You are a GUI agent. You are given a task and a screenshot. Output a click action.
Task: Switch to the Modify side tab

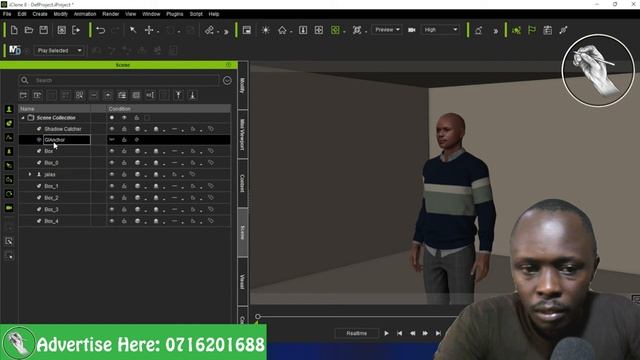pyautogui.click(x=242, y=85)
